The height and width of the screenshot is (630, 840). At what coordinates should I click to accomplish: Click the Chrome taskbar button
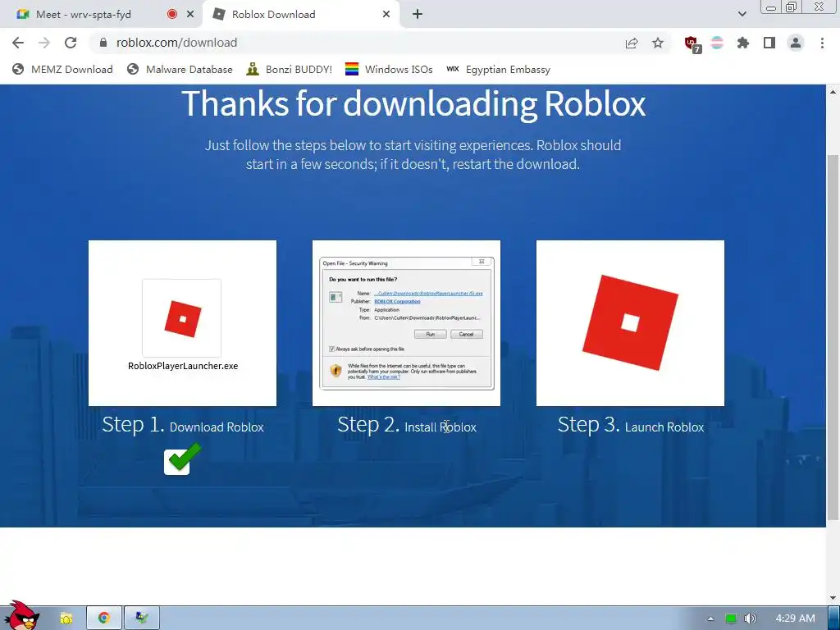point(104,619)
